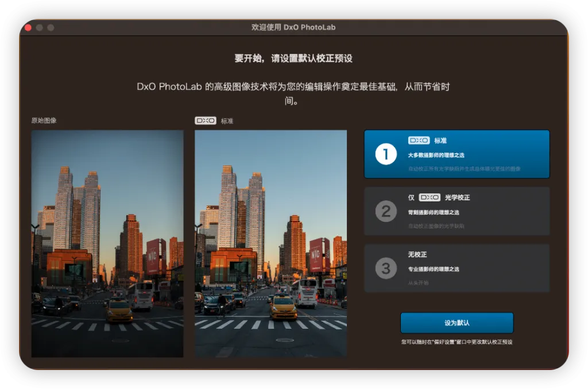Click the 原始图像 label
This screenshot has width=588, height=389.
click(x=44, y=120)
